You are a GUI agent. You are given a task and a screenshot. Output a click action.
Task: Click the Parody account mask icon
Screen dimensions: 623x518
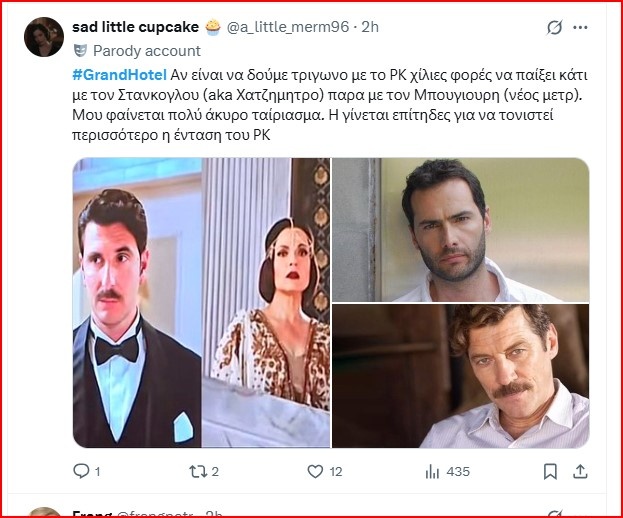pyautogui.click(x=81, y=50)
